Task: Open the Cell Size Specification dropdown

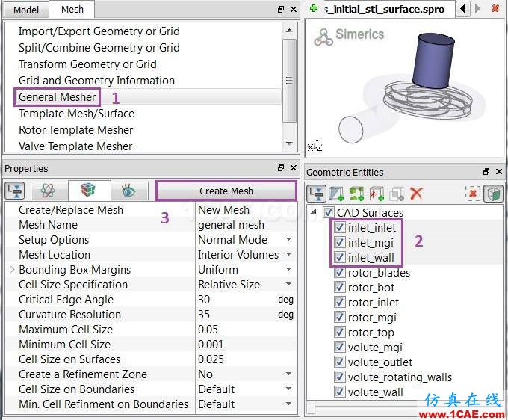Action: coord(288,284)
